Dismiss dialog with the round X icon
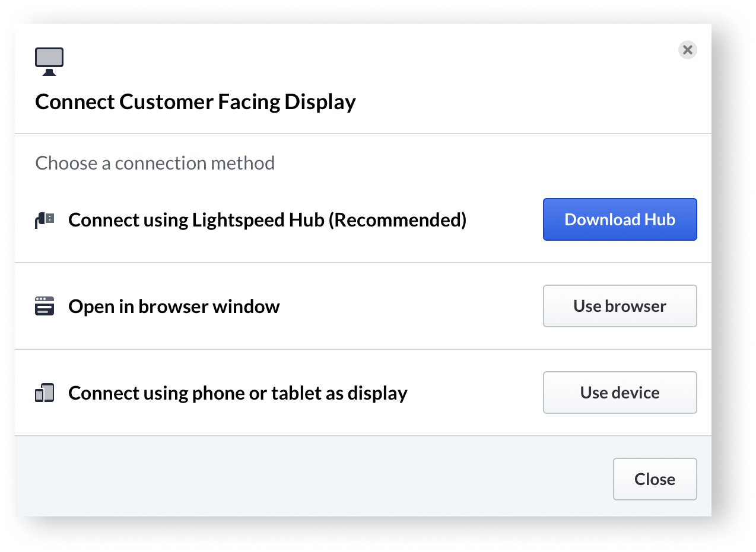The width and height of the screenshot is (756, 552). pos(687,50)
